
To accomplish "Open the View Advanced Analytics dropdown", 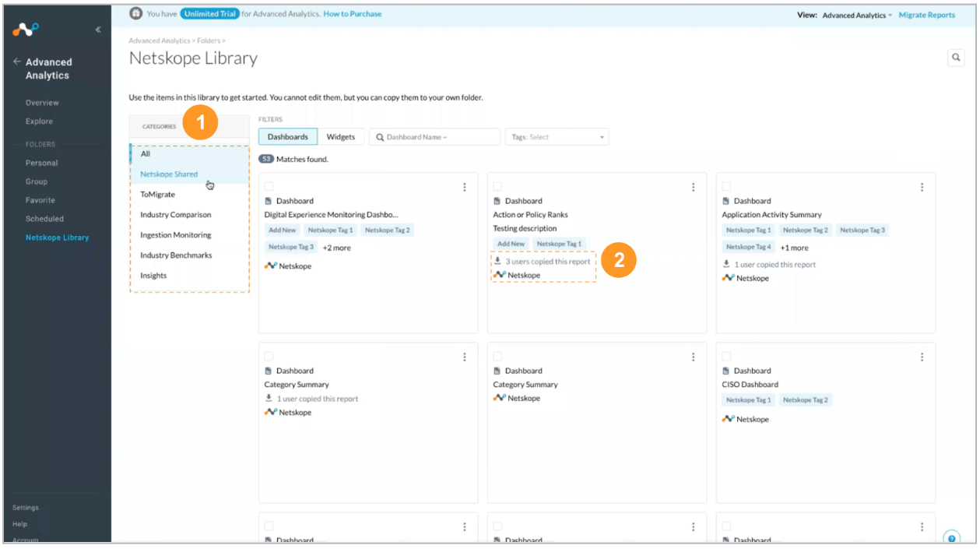I will [x=857, y=15].
